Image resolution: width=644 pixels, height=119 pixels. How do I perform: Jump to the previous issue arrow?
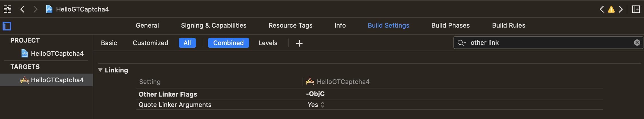click(602, 9)
